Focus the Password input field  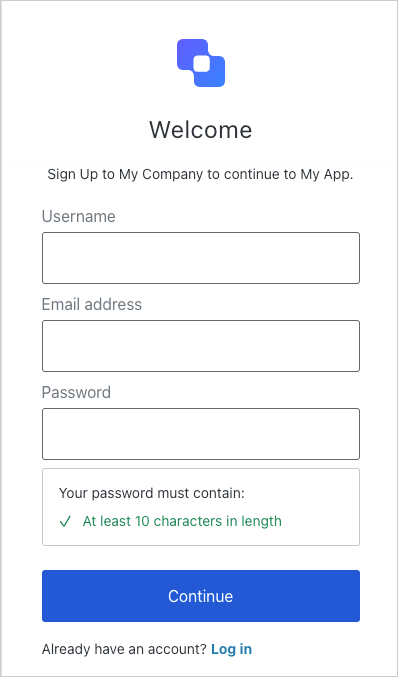[x=201, y=434]
